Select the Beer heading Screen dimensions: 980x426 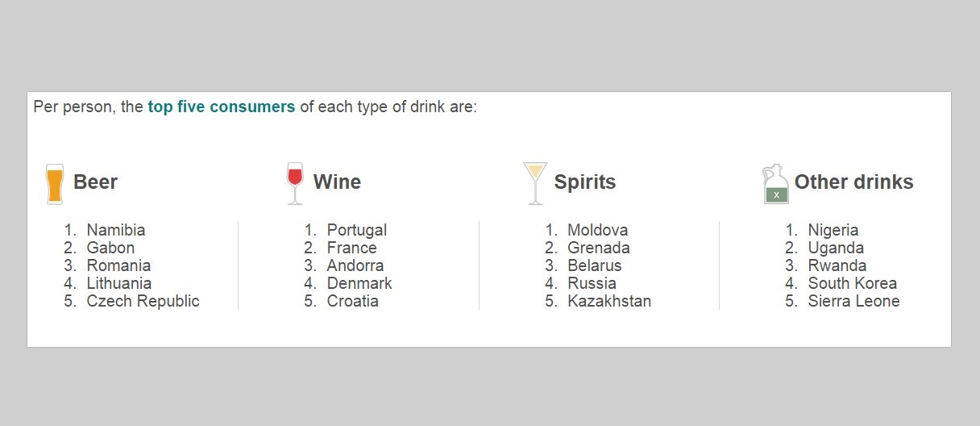pyautogui.click(x=95, y=182)
